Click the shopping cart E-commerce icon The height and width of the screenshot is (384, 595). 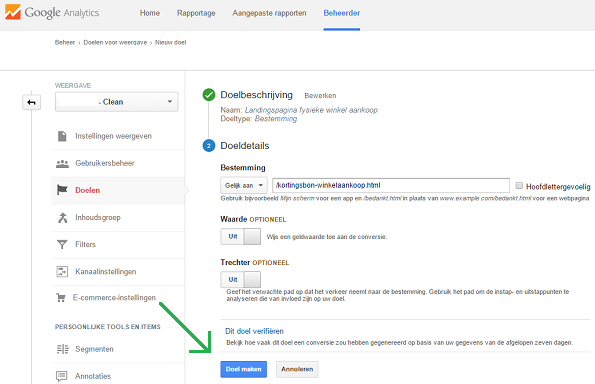pyautogui.click(x=61, y=298)
